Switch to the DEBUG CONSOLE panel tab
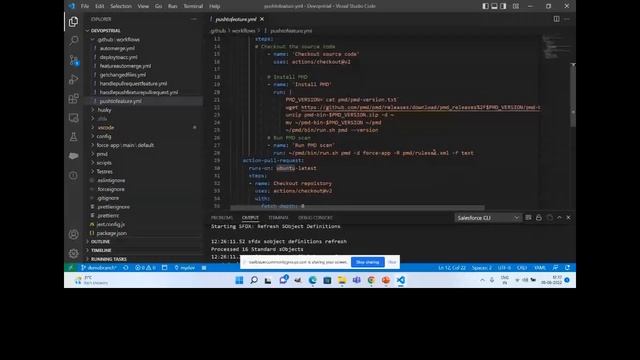Viewport: 640px width, 360px height. 315,218
